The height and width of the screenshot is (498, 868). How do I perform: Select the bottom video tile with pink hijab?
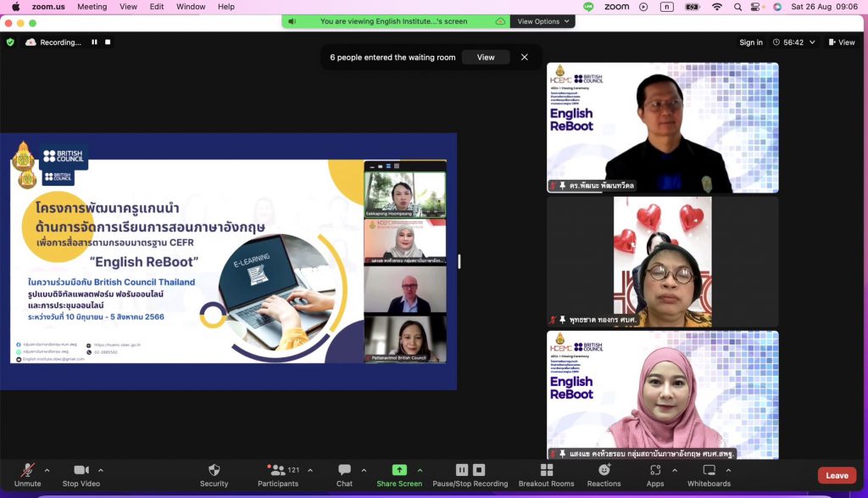[x=663, y=395]
